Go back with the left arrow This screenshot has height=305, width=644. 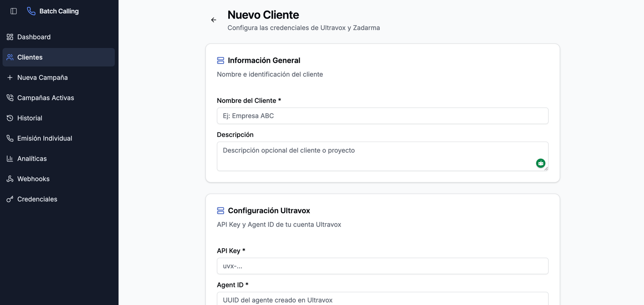tap(214, 20)
